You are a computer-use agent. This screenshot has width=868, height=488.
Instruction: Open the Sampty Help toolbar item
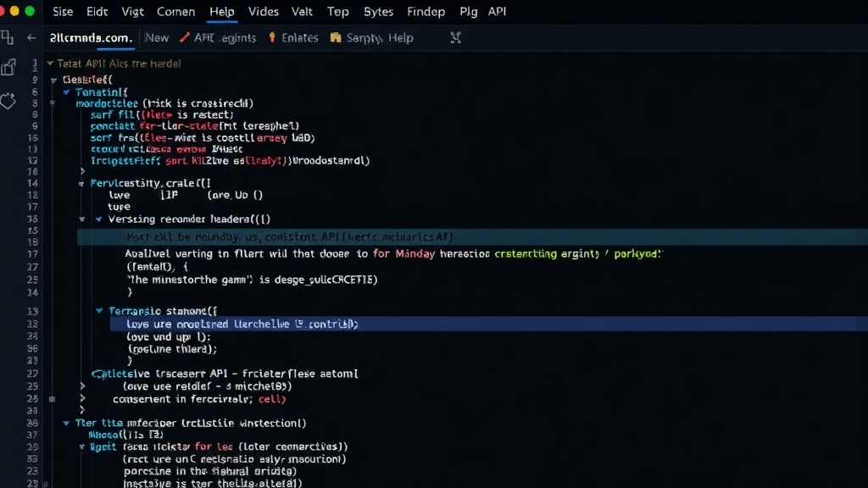coord(380,38)
